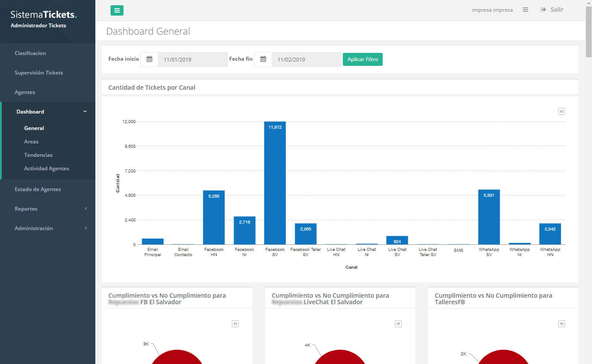The width and height of the screenshot is (592, 364).
Task: Click the Live Chat HN axis label
Action: click(336, 252)
